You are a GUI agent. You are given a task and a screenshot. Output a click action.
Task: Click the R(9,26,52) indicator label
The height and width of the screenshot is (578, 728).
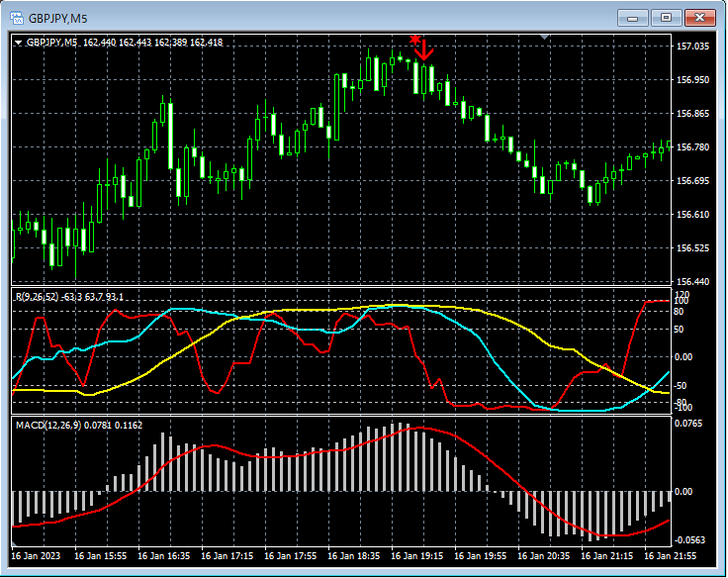pos(38,297)
